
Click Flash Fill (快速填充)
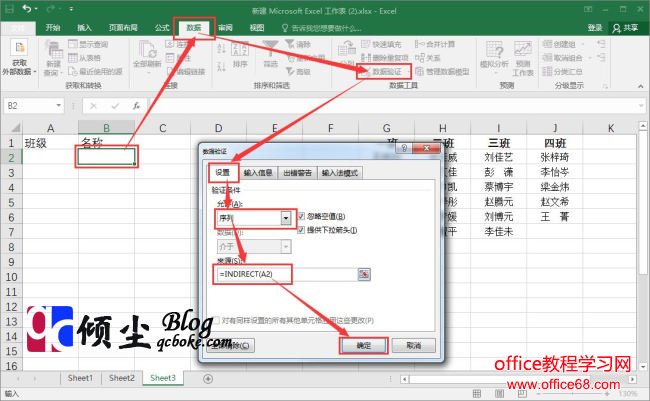point(381,44)
